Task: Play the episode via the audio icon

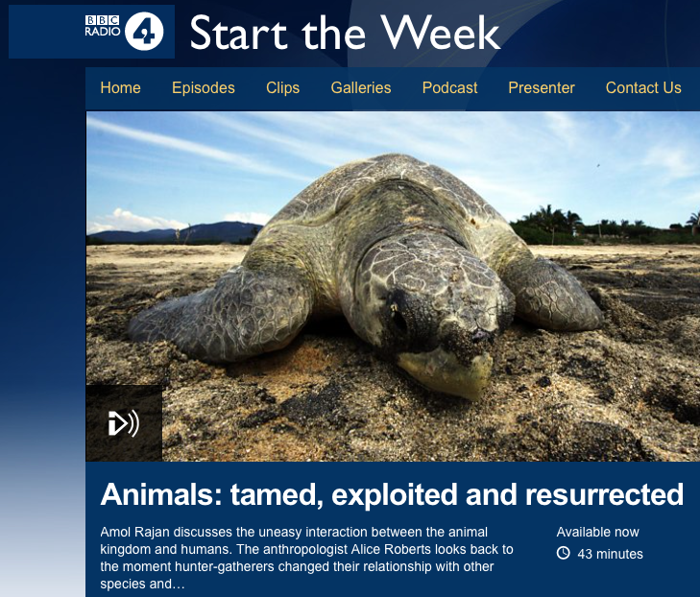Action: click(124, 423)
